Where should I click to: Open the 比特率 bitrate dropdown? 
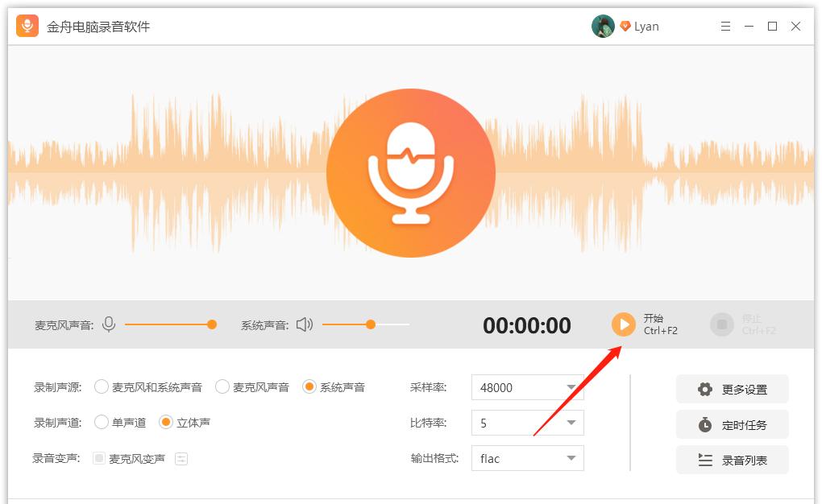[x=571, y=423]
